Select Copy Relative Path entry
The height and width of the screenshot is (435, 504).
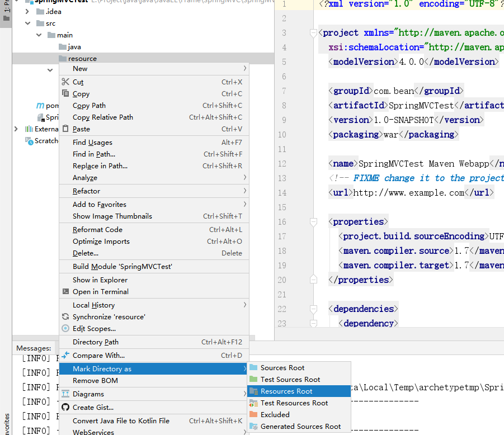[154, 117]
